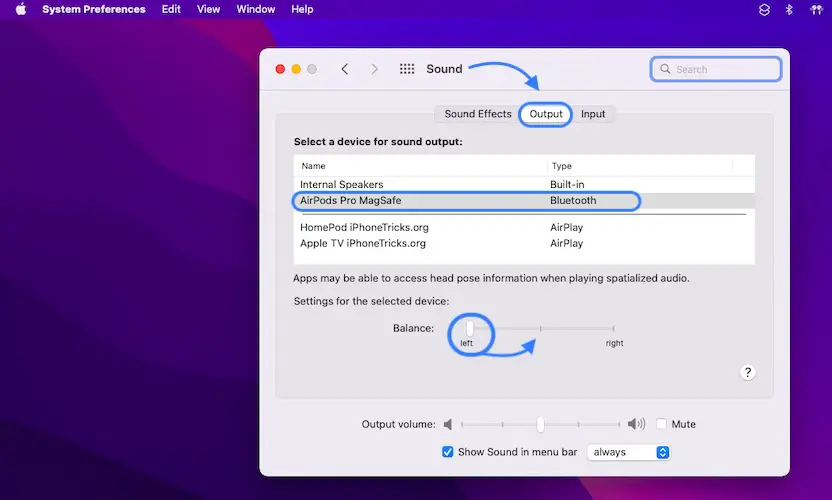Select Internal Speakers output device
Screen dimensions: 832x500
point(342,185)
